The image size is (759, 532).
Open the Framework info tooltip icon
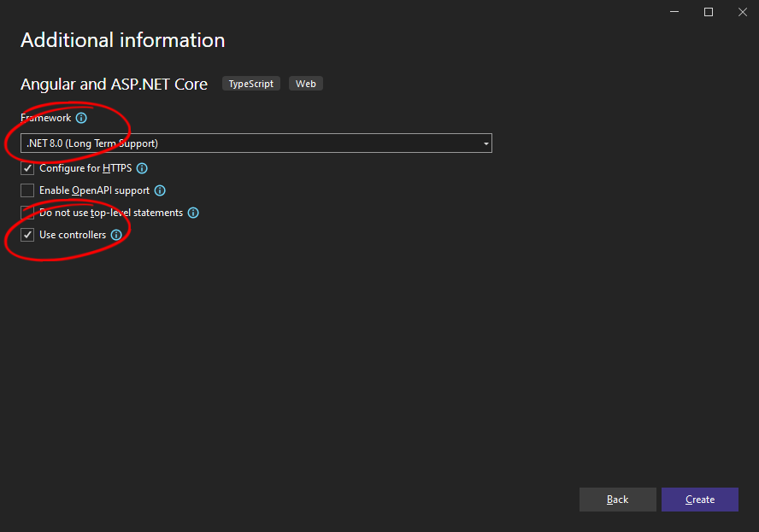pyautogui.click(x=81, y=118)
